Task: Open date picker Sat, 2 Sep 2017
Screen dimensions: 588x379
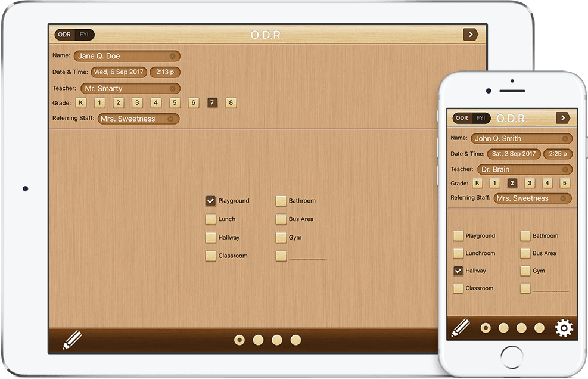Action: [x=514, y=154]
